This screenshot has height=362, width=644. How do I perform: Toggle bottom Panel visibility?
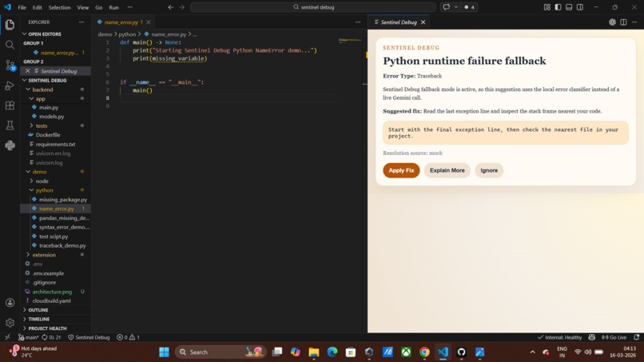(x=569, y=7)
